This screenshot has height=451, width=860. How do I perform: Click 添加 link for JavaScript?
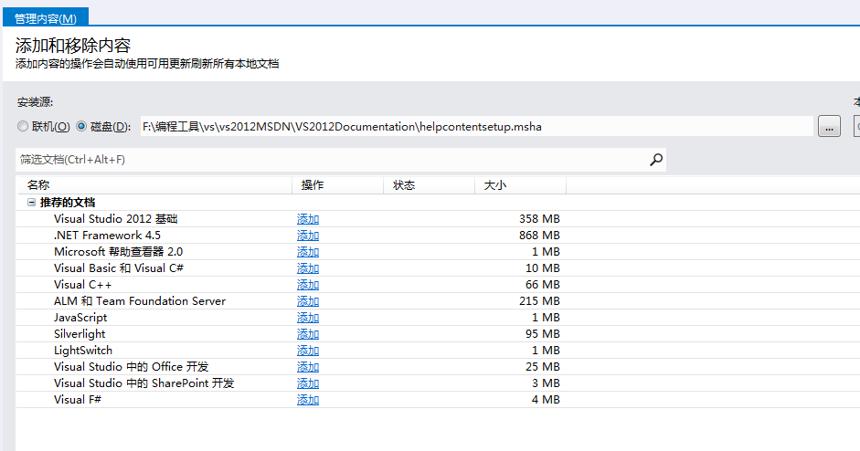308,318
